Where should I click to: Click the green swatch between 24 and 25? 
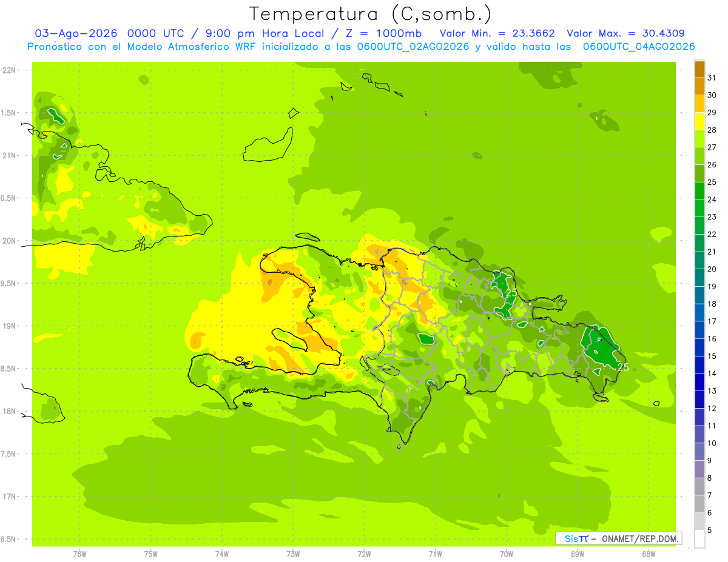tap(699, 191)
